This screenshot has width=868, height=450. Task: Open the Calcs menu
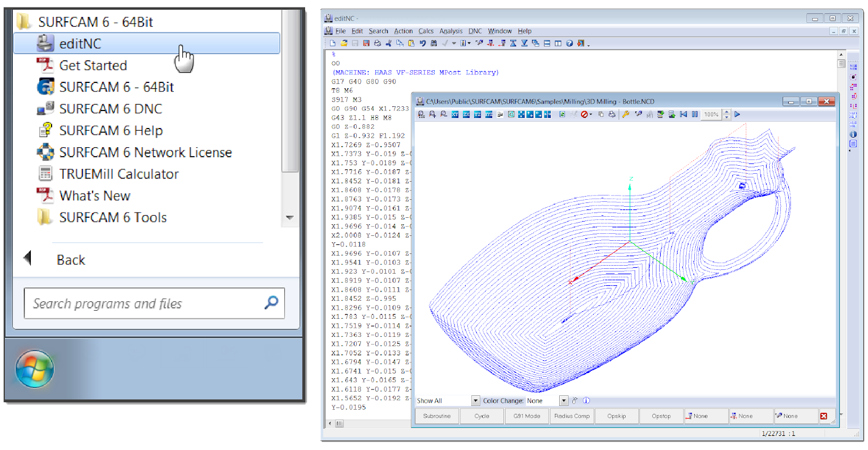[x=426, y=31]
